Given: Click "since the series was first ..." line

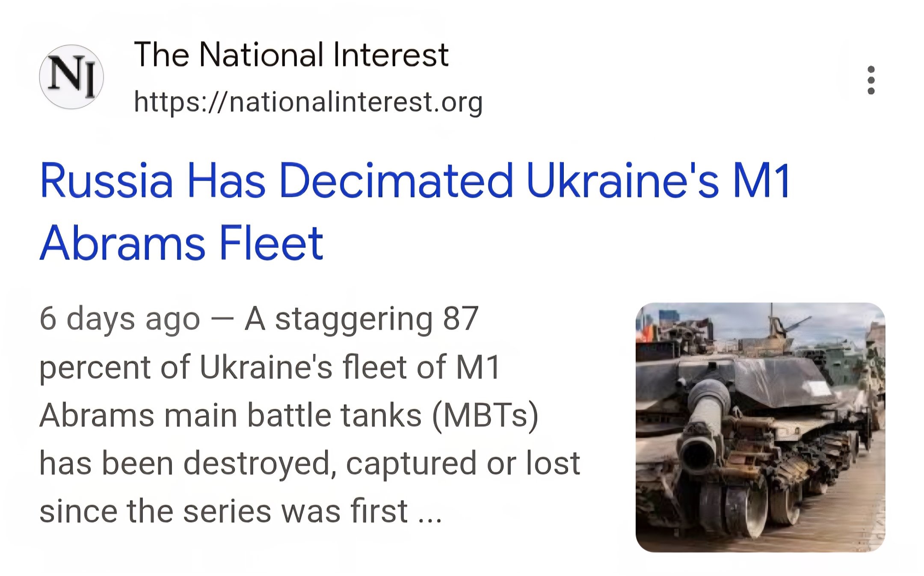Looking at the screenshot, I should coord(241,511).
